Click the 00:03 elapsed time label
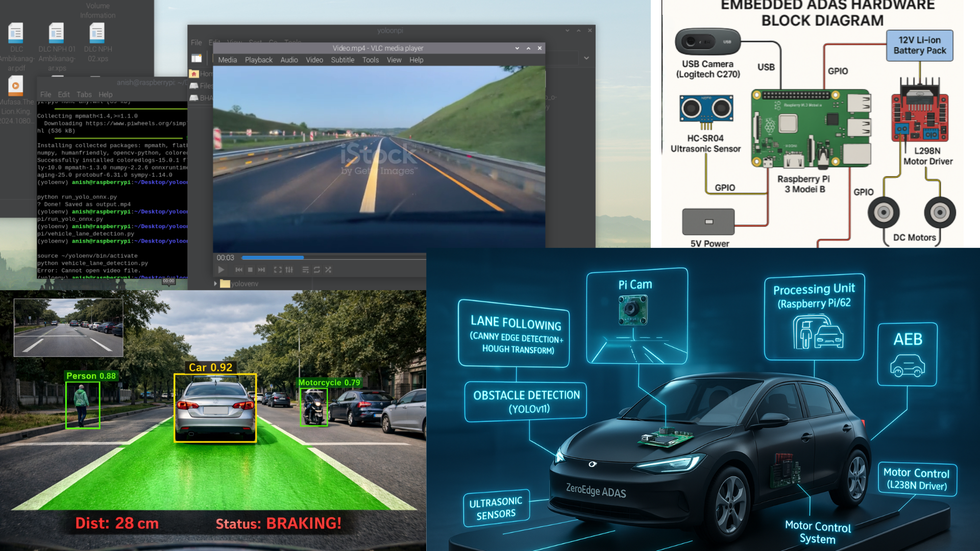This screenshot has height=551, width=980. pyautogui.click(x=225, y=258)
